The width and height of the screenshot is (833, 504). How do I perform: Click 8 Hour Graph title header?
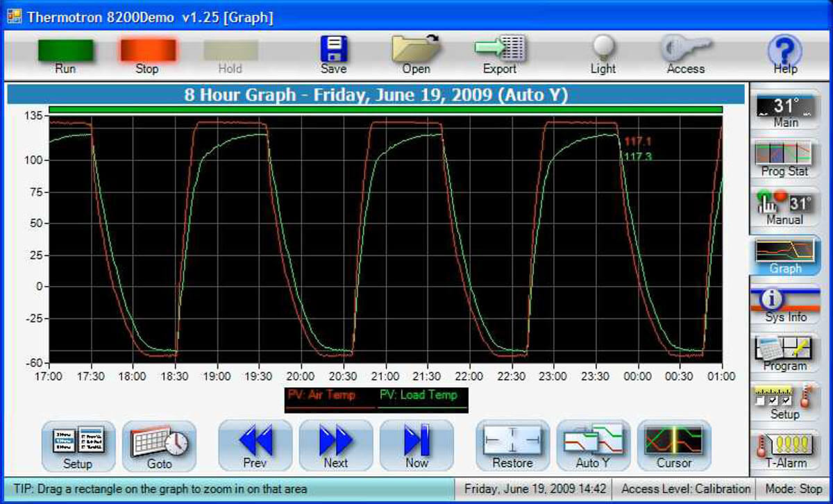pos(376,94)
